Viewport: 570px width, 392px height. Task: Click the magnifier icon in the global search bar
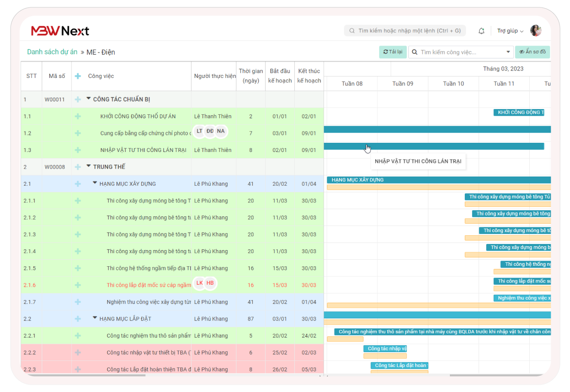tap(352, 31)
